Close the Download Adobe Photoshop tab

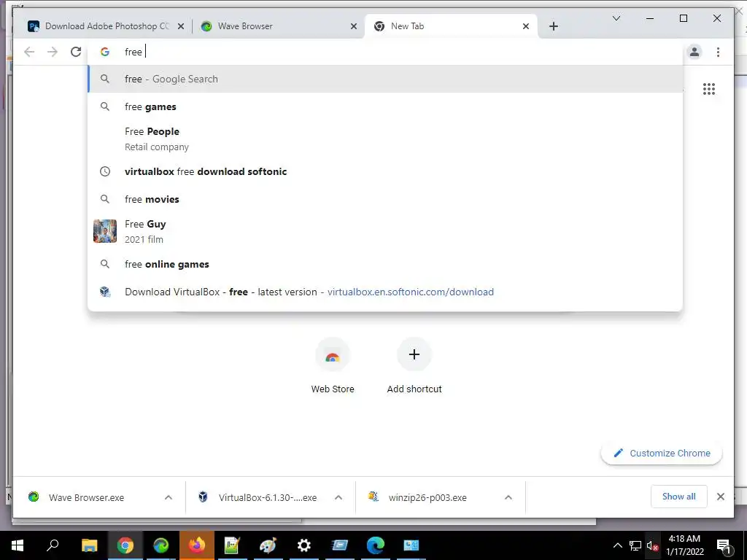tap(181, 27)
